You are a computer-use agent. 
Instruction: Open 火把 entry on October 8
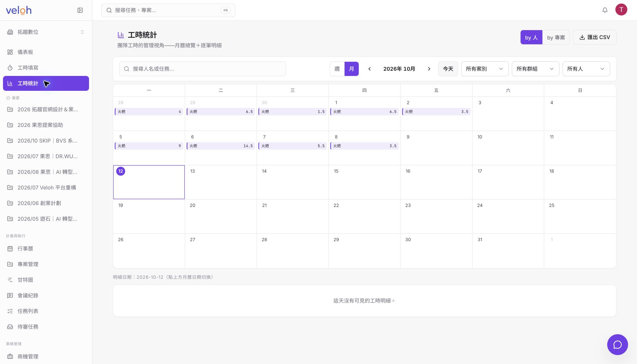(364, 146)
